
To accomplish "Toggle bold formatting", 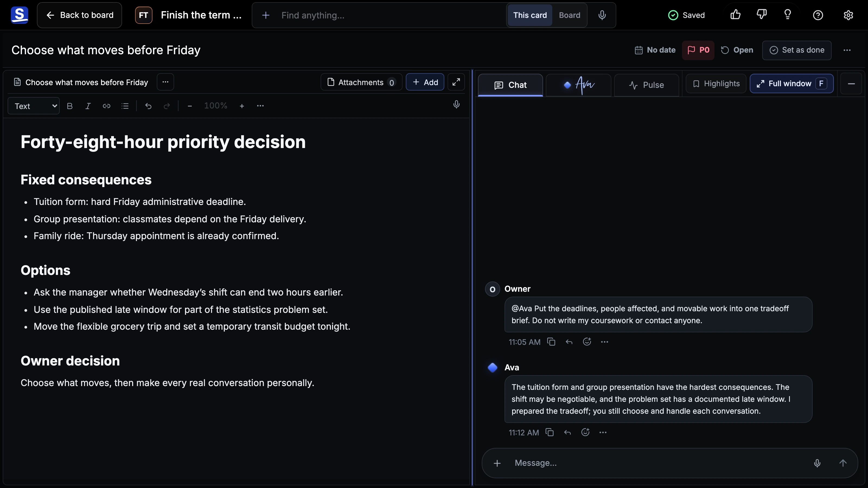I will tap(70, 106).
